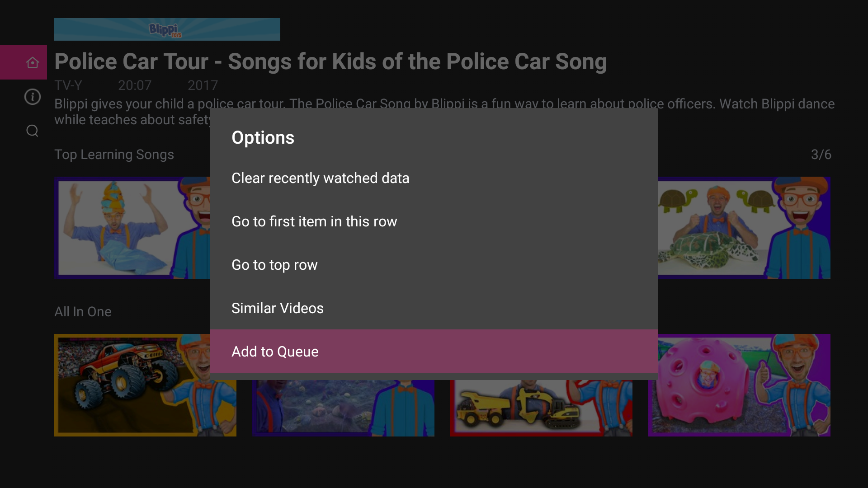The image size is (868, 488).
Task: Select the dump truck and excavator thumbnail
Action: pos(541,407)
